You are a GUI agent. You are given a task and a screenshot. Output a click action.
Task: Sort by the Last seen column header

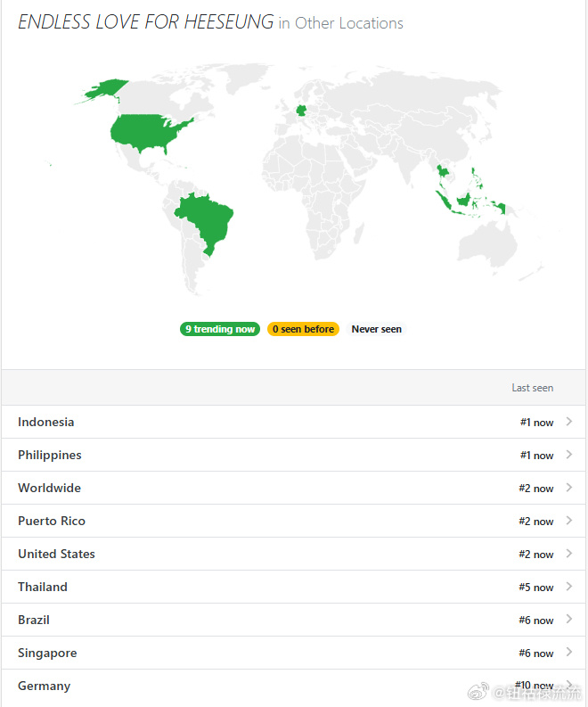click(532, 388)
